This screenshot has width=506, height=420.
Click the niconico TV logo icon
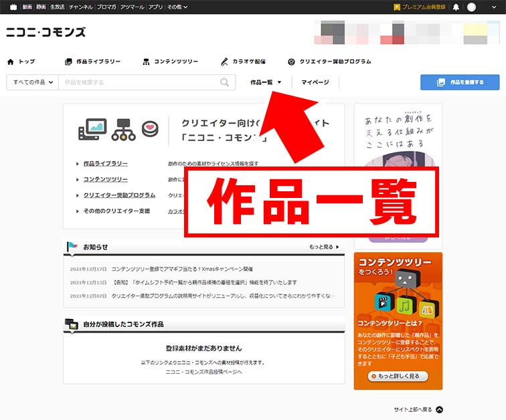pos(13,7)
